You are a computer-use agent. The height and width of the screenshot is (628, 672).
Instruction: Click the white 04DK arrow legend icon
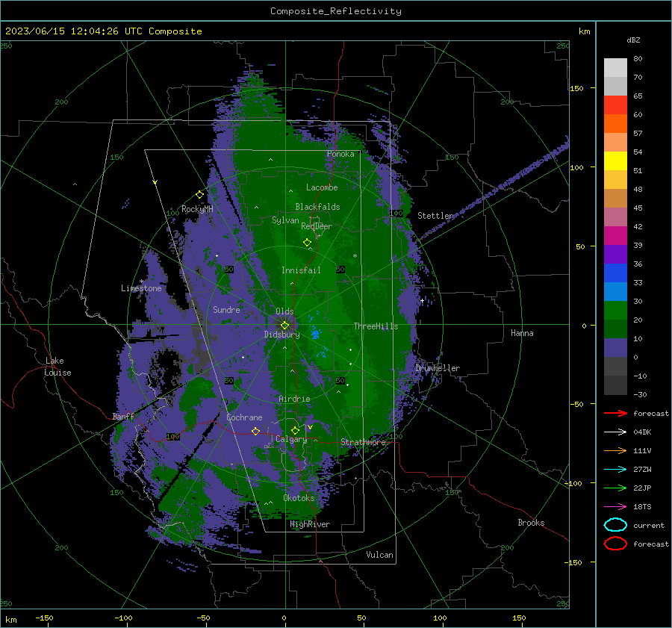coord(615,432)
